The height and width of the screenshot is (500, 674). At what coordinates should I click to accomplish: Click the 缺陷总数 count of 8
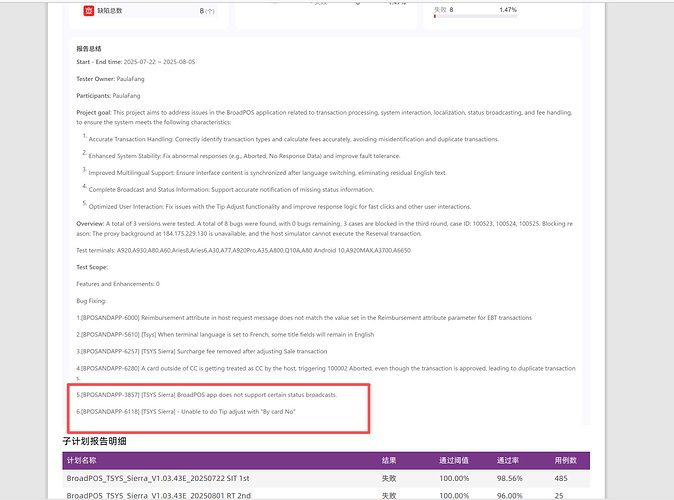[x=203, y=11]
